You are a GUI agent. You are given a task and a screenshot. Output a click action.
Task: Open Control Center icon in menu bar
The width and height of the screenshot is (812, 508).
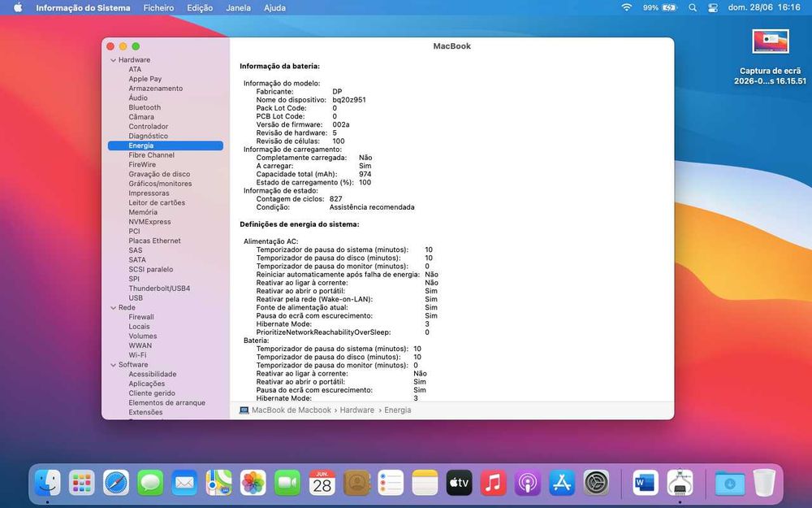713,8
